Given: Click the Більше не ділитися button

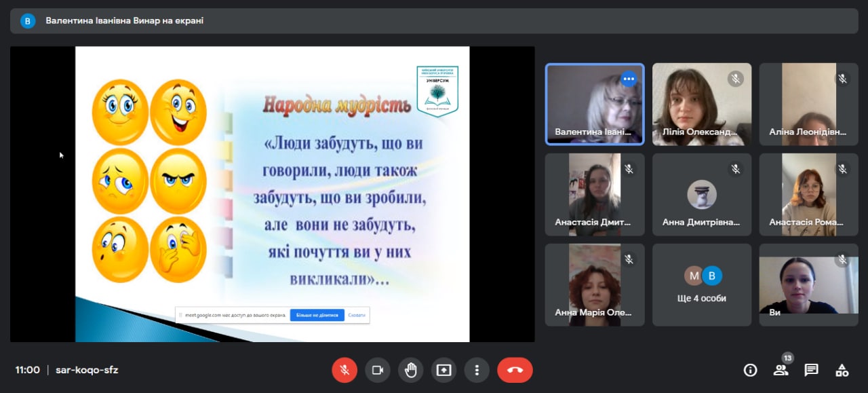Looking at the screenshot, I should click(317, 316).
